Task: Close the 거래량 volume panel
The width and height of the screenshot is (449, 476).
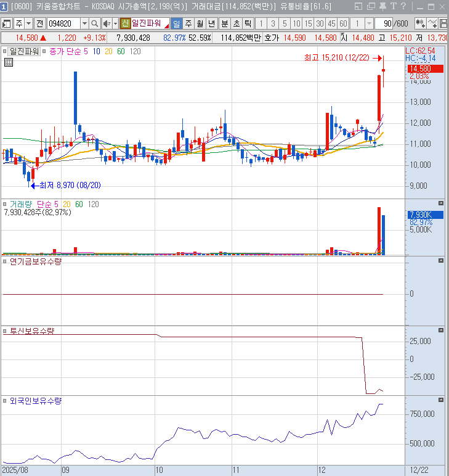Action: point(440,203)
